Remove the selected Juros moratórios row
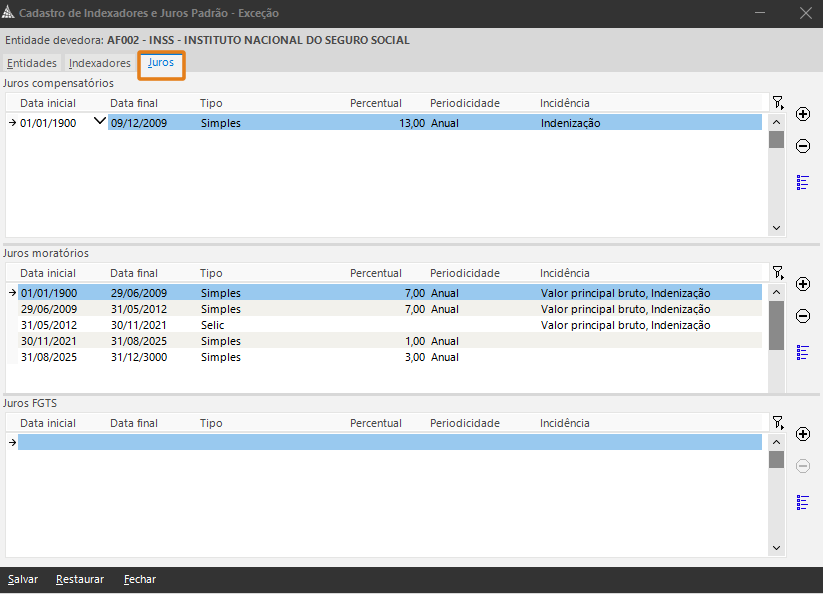Image resolution: width=823 pixels, height=594 pixels. point(803,316)
